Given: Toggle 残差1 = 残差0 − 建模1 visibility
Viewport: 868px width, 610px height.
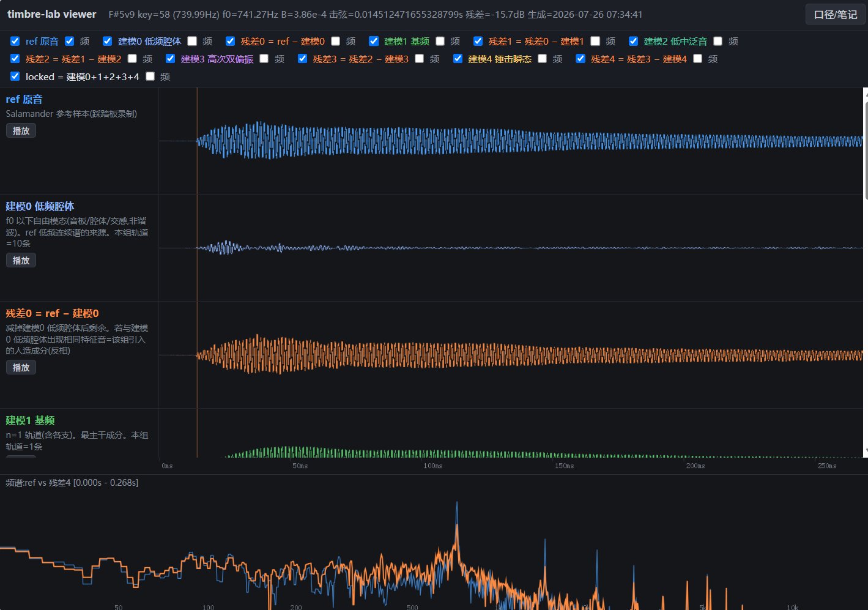Looking at the screenshot, I should (478, 41).
